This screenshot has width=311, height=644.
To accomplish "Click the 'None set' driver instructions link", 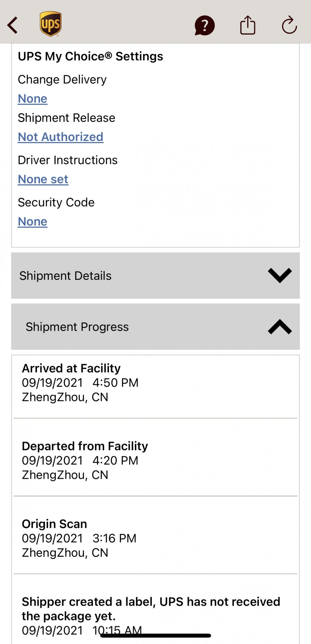I will coord(43,179).
